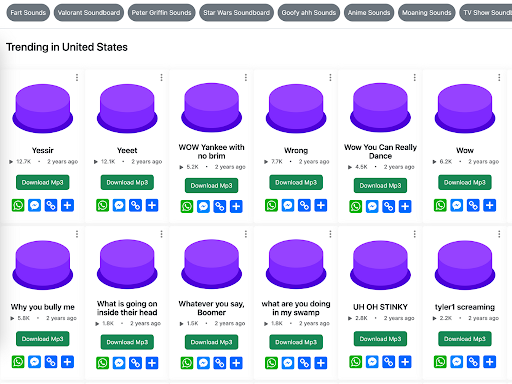This screenshot has width=512, height=384.
Task: Open the tyler1 screaming title link
Action: pyautogui.click(x=465, y=307)
